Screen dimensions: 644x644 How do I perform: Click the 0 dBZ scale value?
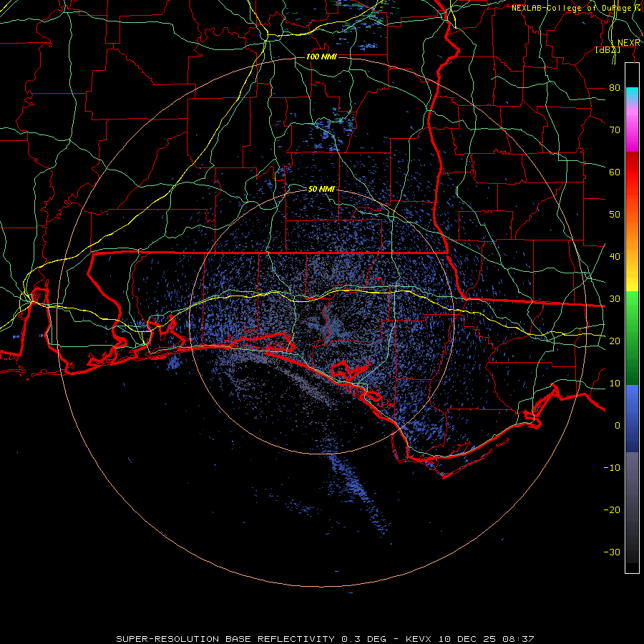[x=618, y=426]
